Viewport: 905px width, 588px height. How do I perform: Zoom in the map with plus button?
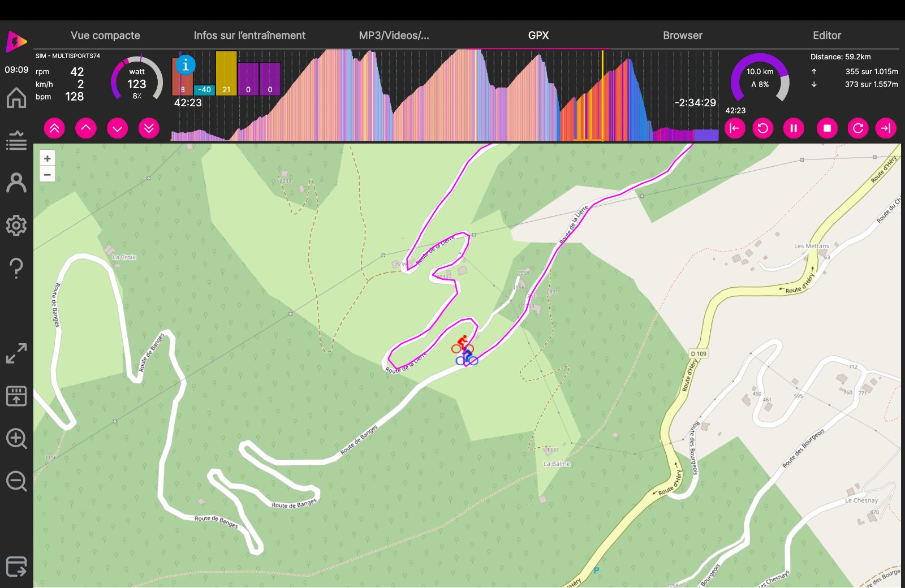point(48,159)
